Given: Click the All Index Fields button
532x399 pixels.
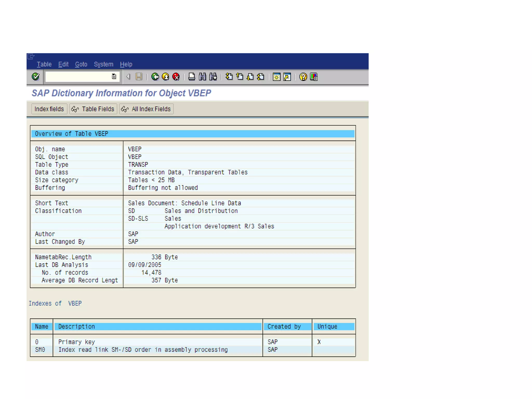Looking at the screenshot, I should (146, 109).
